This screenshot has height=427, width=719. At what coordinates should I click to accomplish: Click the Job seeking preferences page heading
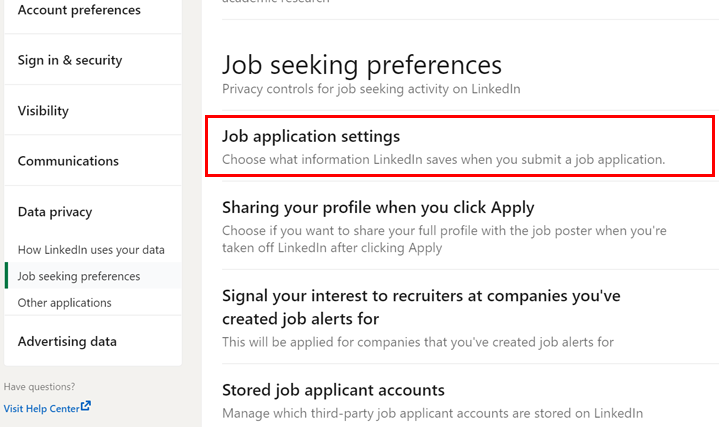pyautogui.click(x=362, y=65)
